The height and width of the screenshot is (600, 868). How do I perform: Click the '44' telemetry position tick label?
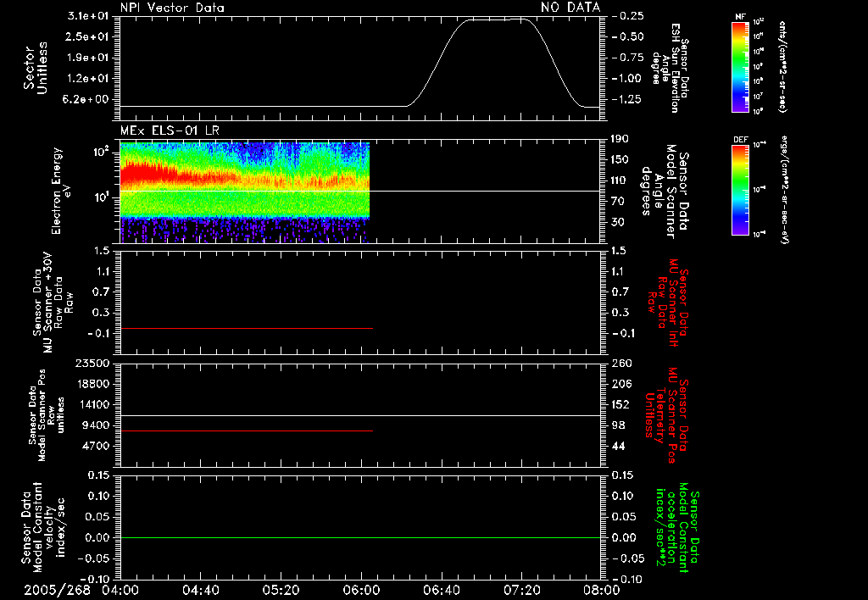point(618,446)
